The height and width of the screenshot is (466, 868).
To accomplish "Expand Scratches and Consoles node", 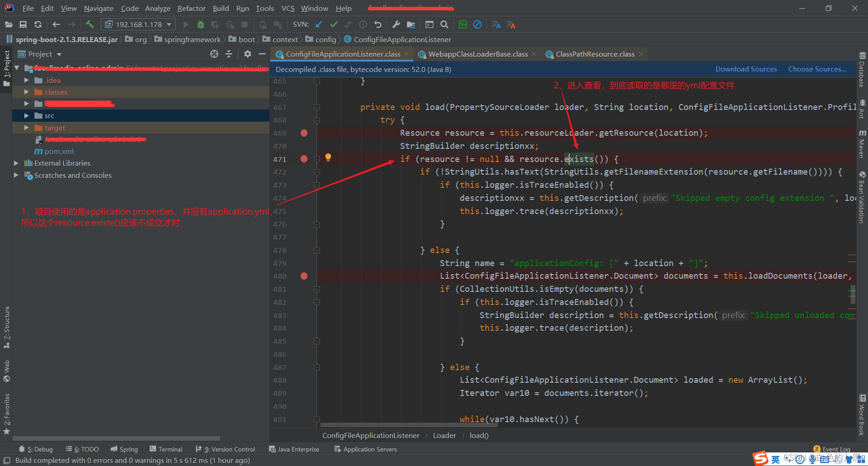I will coord(16,175).
